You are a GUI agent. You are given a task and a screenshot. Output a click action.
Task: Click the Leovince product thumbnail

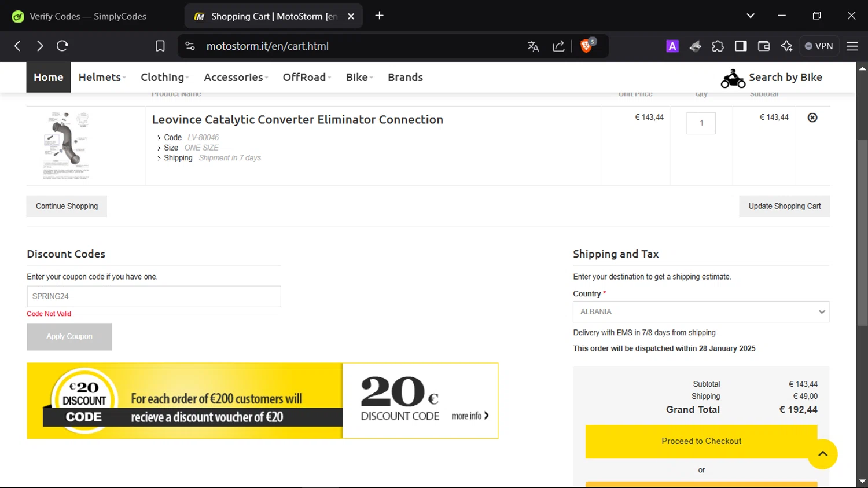coord(67,145)
